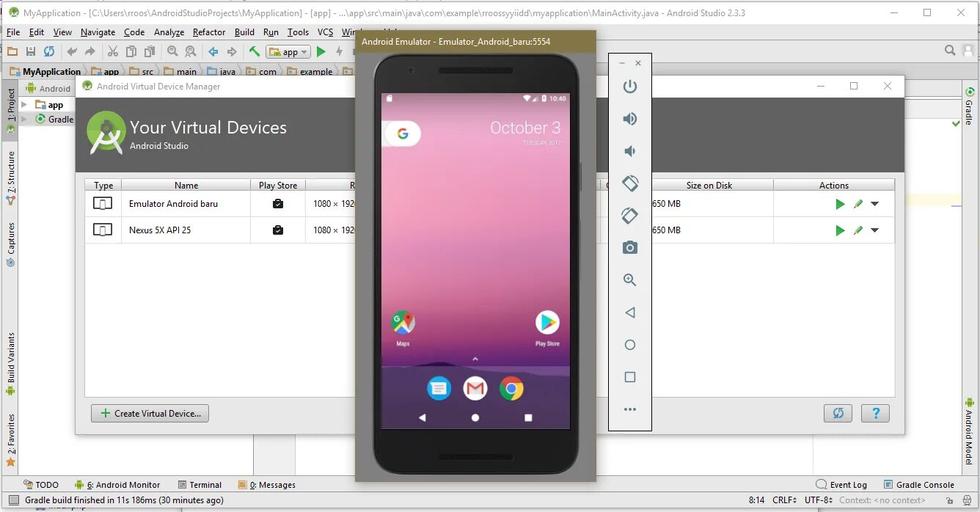Open the File menu

coord(13,32)
